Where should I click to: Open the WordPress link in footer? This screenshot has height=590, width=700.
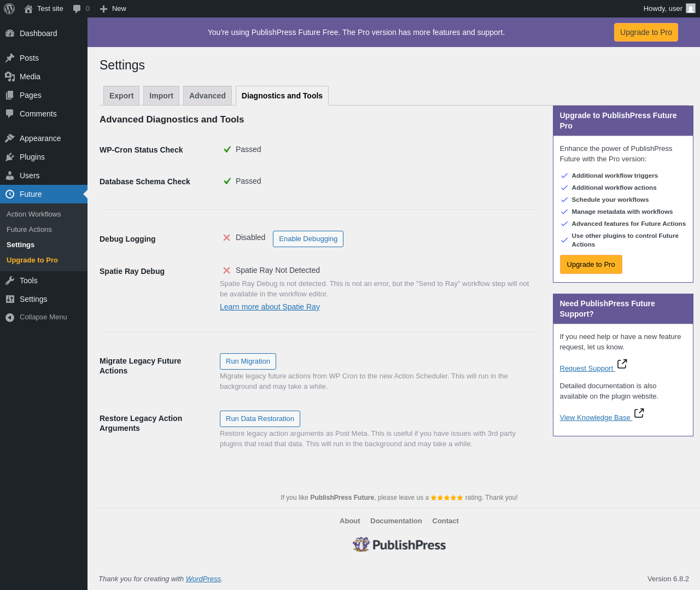pyautogui.click(x=203, y=579)
